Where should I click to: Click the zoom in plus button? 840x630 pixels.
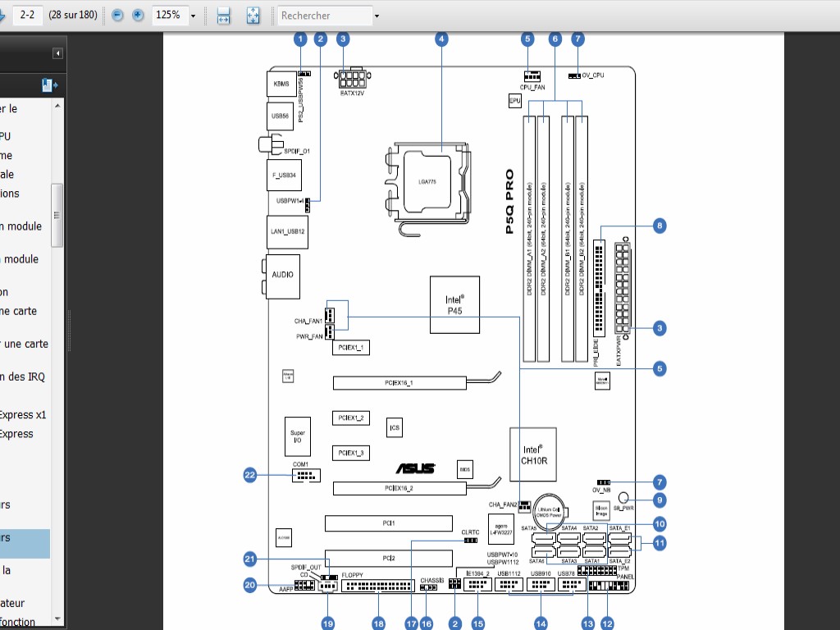[138, 16]
